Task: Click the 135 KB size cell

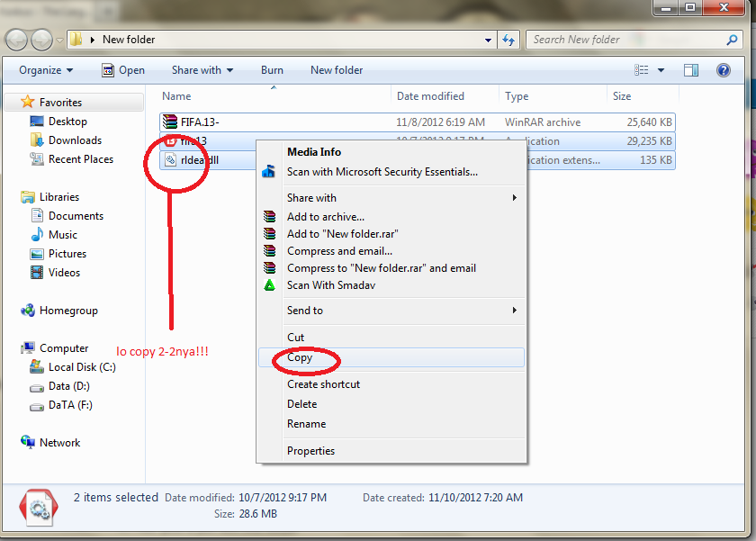Action: [x=656, y=160]
